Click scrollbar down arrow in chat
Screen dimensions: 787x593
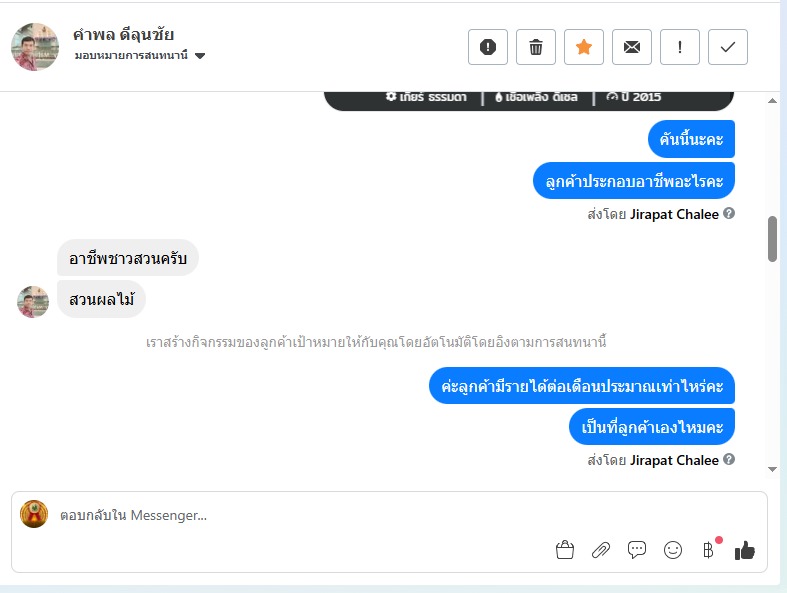(x=772, y=469)
